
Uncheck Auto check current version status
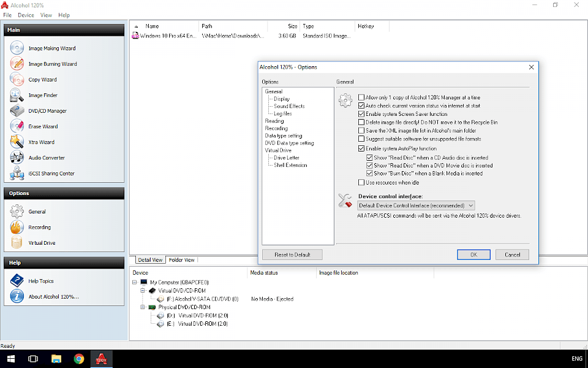coord(361,106)
